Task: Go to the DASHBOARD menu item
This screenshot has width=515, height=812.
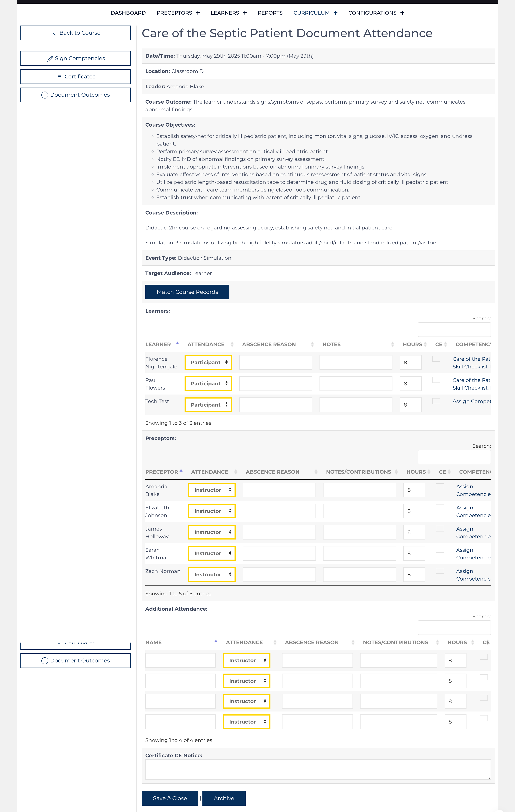Action: [x=128, y=13]
